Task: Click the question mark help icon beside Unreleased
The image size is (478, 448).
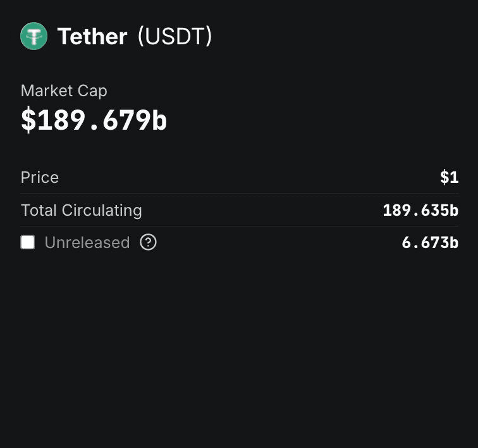Action: click(x=148, y=242)
